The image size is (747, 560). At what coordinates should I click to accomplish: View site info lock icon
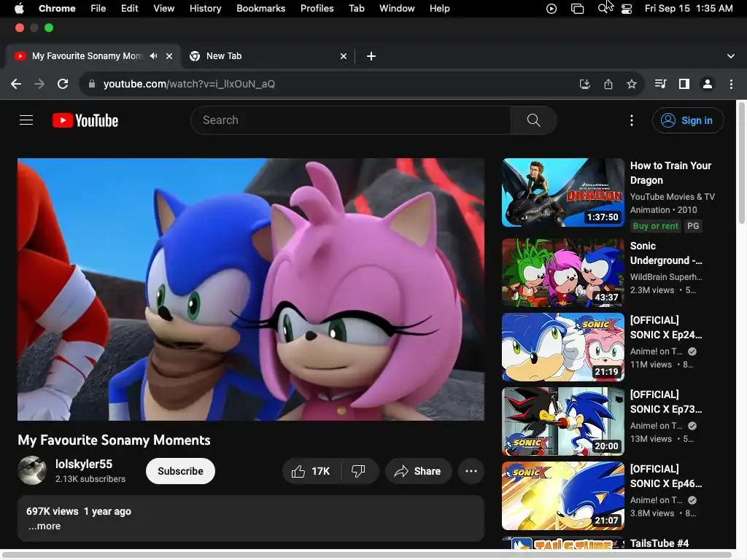pyautogui.click(x=92, y=84)
